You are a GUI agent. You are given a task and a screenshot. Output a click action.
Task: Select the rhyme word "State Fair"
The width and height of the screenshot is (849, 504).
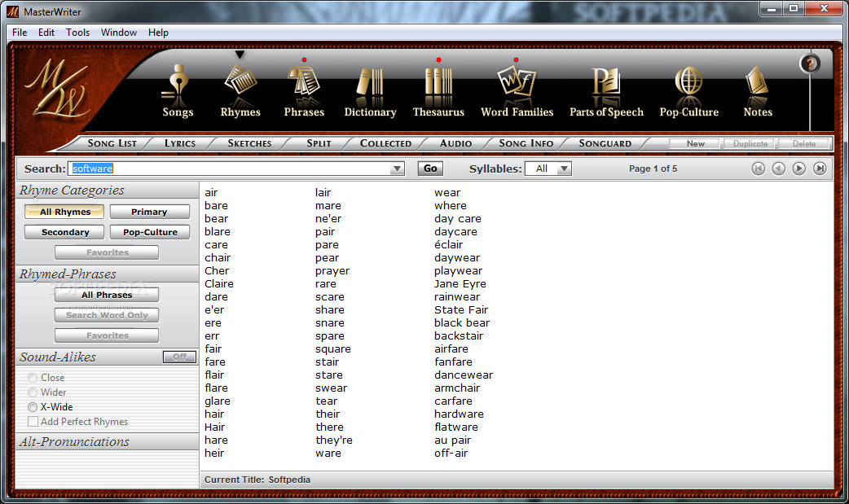461,309
